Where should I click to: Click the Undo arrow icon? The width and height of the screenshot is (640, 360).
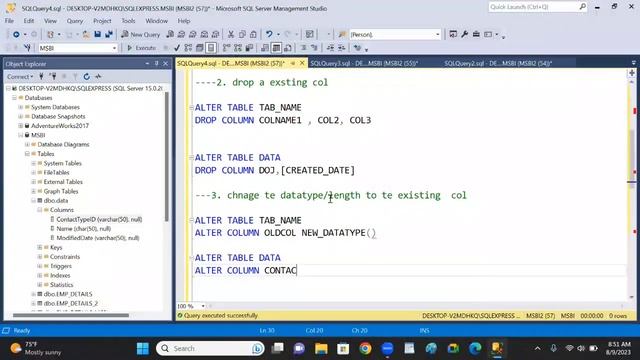(x=269, y=35)
